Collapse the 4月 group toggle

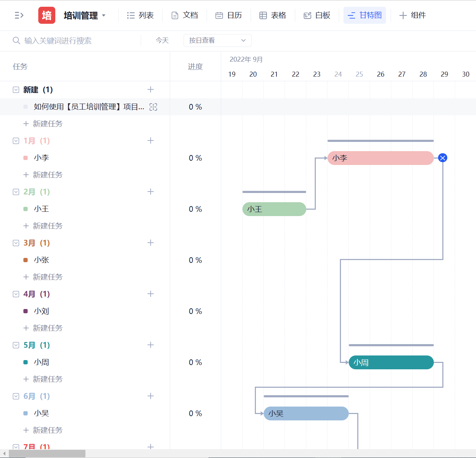(x=16, y=294)
